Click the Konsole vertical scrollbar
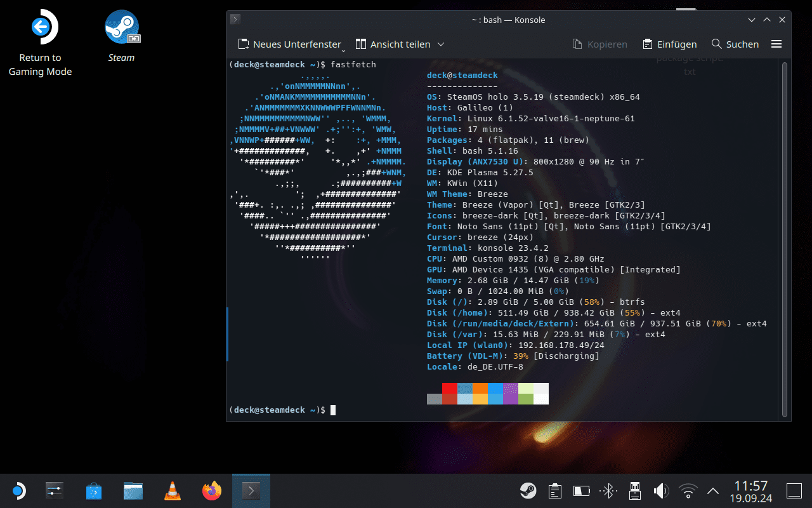 (x=785, y=238)
